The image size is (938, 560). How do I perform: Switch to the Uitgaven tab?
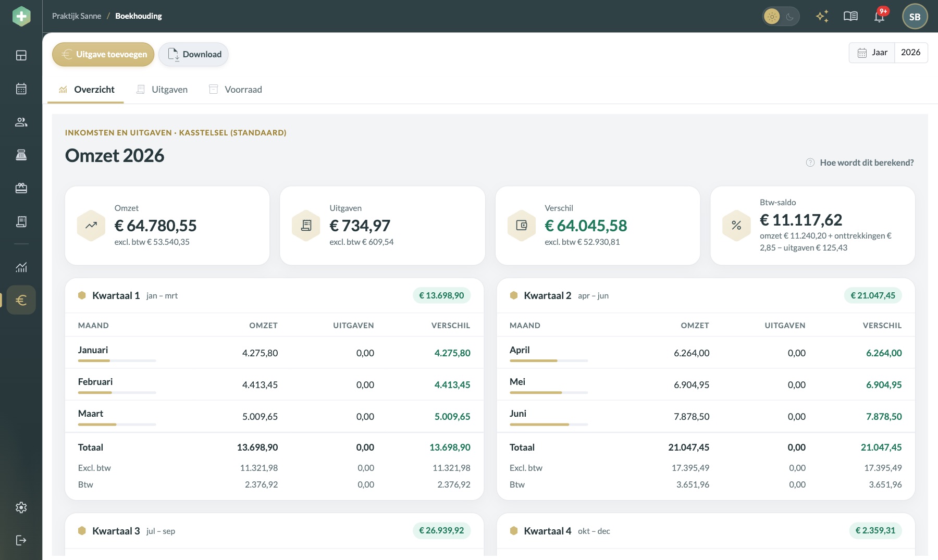tap(162, 90)
